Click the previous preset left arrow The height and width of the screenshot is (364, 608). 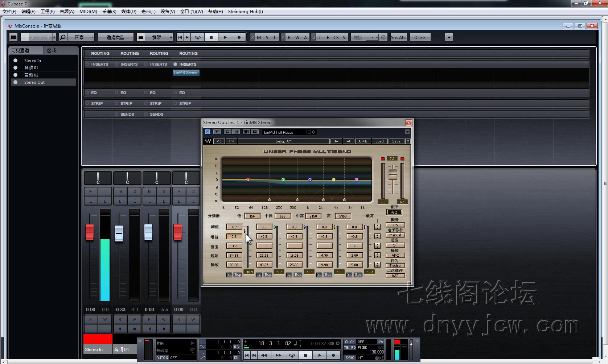336,141
